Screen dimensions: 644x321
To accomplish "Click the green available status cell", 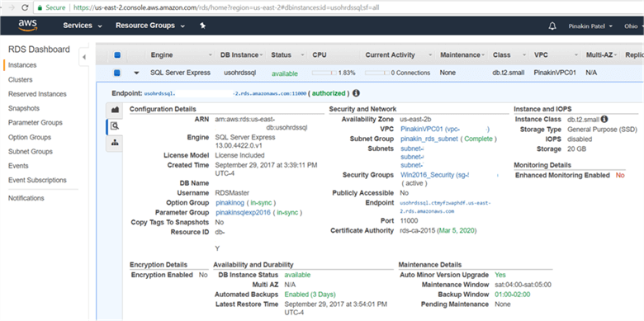I will pyautogui.click(x=285, y=73).
